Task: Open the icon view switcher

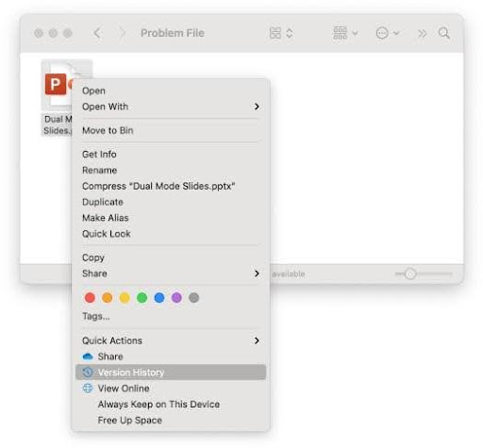Action: pyautogui.click(x=281, y=33)
